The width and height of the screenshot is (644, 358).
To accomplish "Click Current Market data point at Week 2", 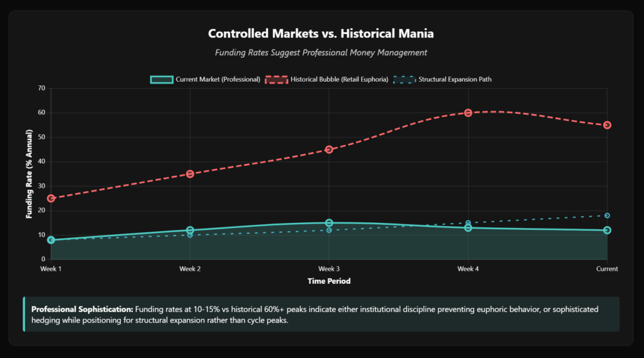I will pos(190,231).
